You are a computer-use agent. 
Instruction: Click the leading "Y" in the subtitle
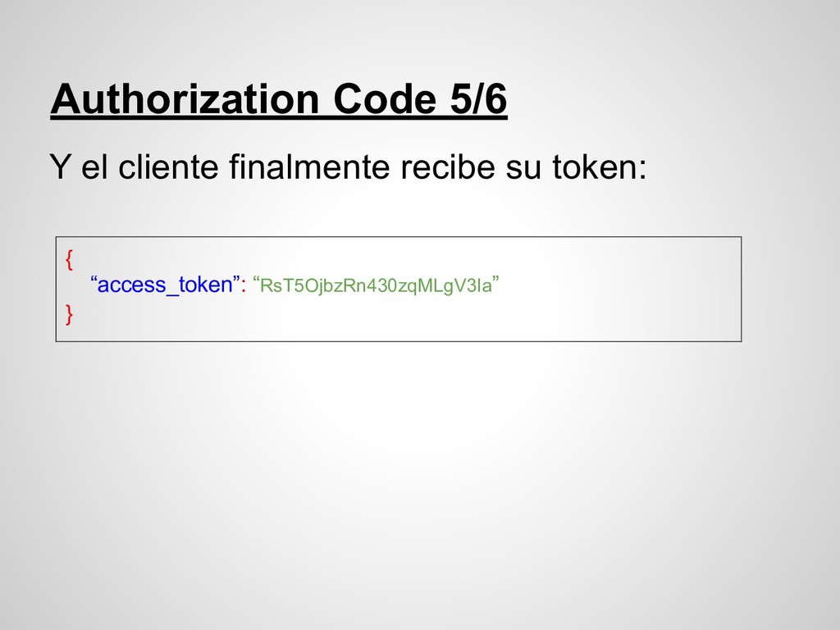(60, 167)
